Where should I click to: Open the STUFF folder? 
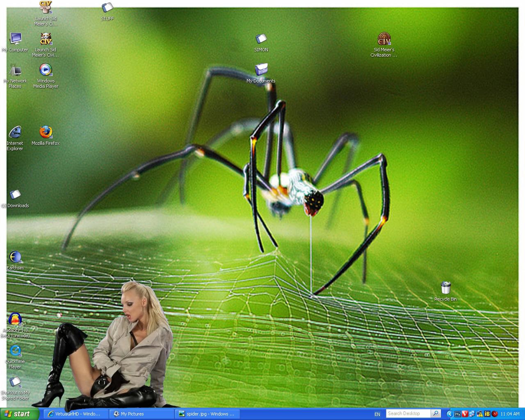(x=107, y=8)
